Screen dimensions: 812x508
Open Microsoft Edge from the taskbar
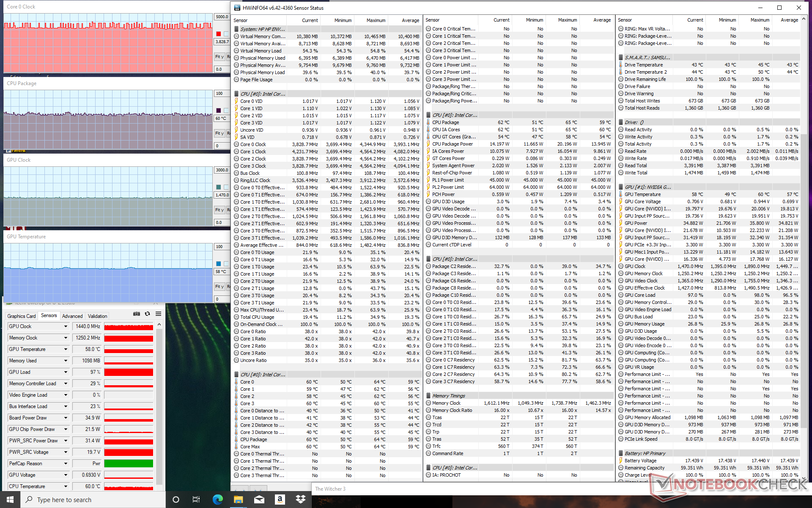pyautogui.click(x=217, y=500)
